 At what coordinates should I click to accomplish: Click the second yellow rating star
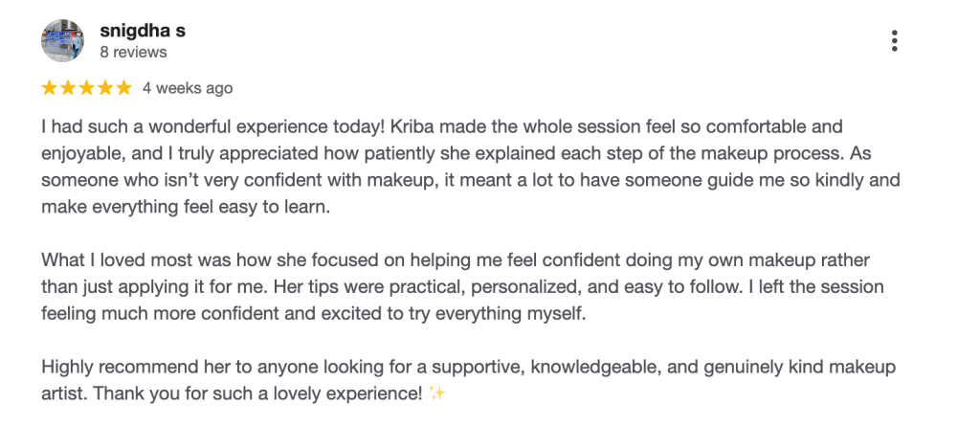tap(68, 88)
